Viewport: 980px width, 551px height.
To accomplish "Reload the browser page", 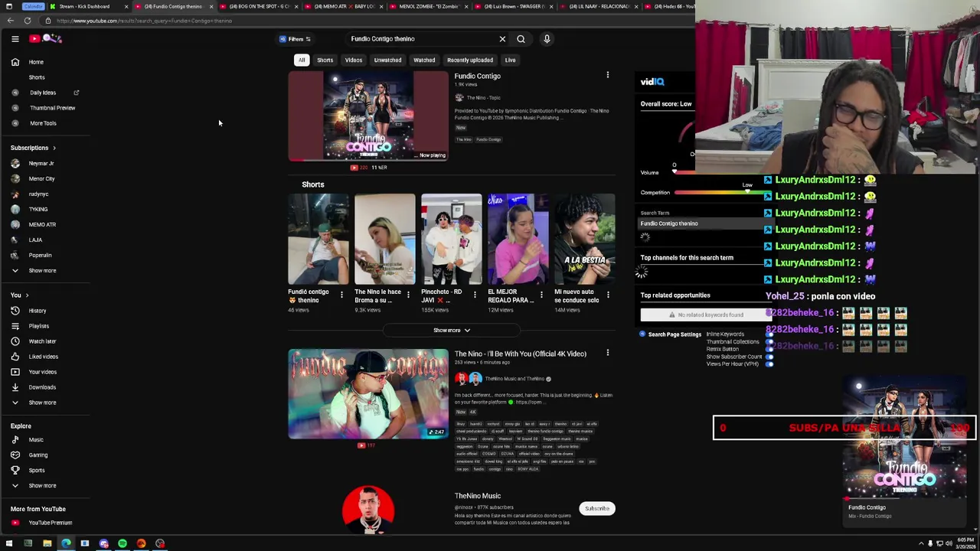I will point(28,21).
